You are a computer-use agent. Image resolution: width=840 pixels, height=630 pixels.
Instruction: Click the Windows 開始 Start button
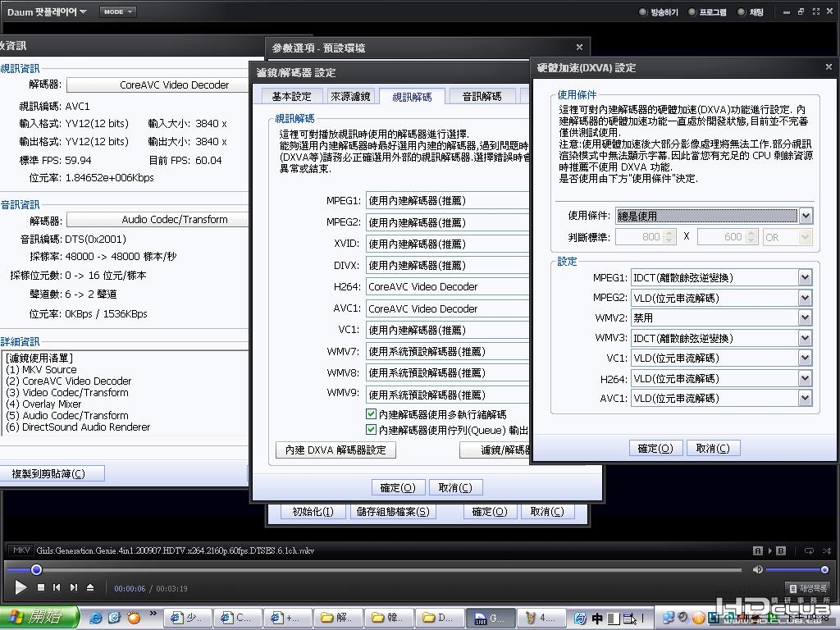click(39, 617)
